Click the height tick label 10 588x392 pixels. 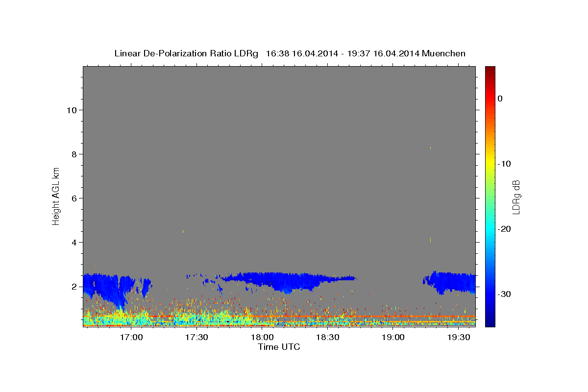click(72, 110)
